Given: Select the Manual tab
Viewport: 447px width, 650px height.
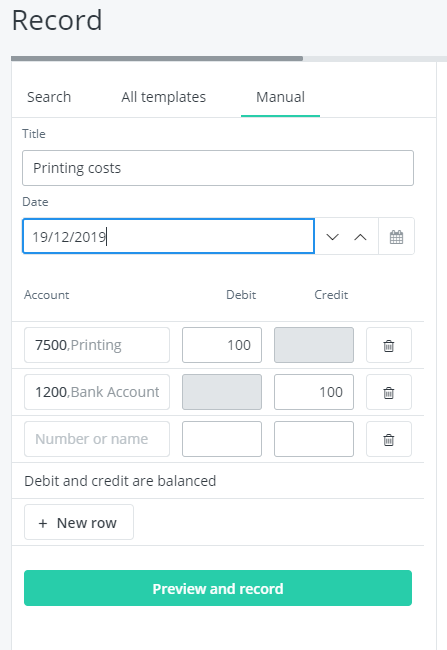Looking at the screenshot, I should pyautogui.click(x=280, y=97).
